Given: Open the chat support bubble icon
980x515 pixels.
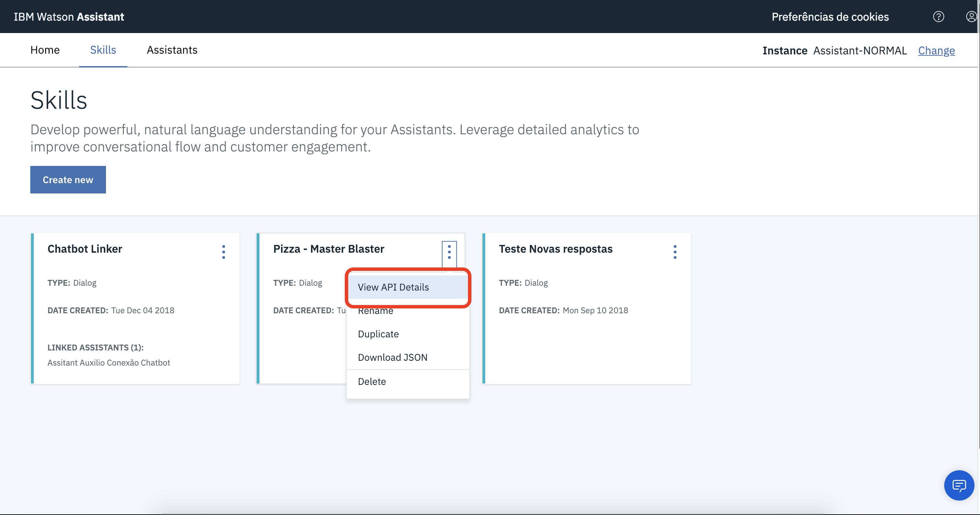Looking at the screenshot, I should (959, 485).
